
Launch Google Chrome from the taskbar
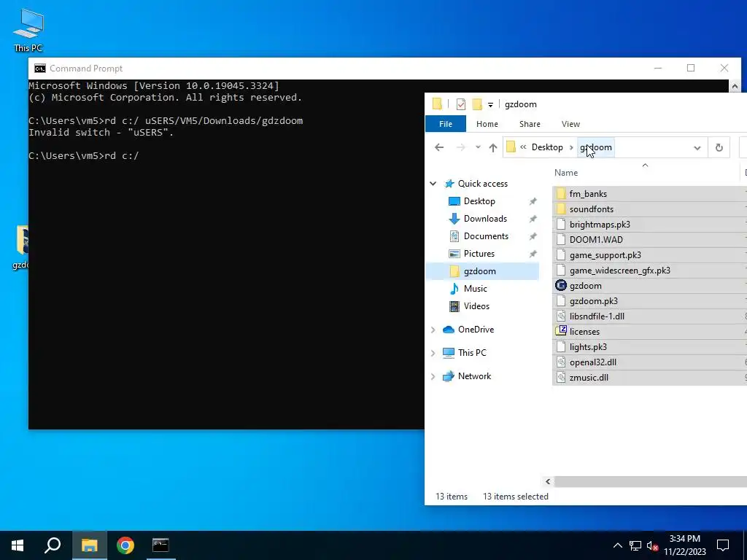click(125, 545)
